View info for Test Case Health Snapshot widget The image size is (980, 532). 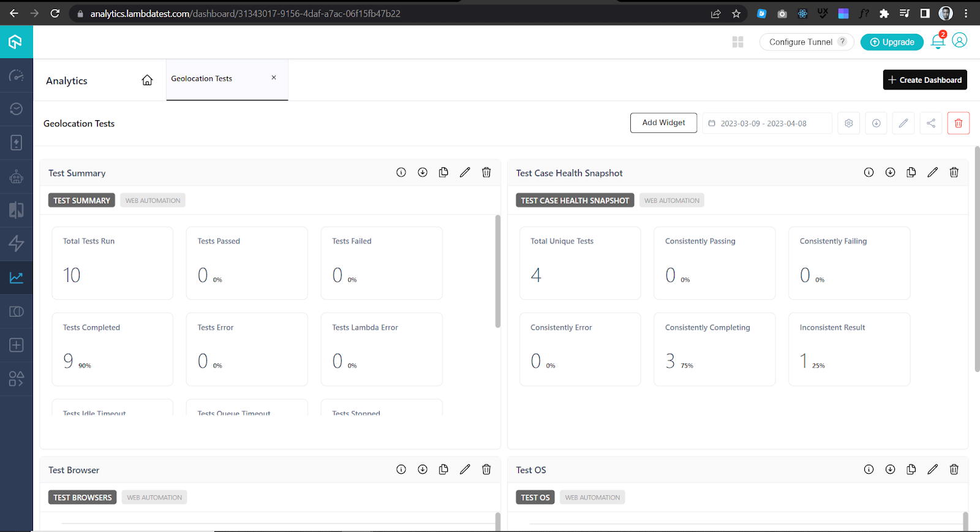coord(869,172)
